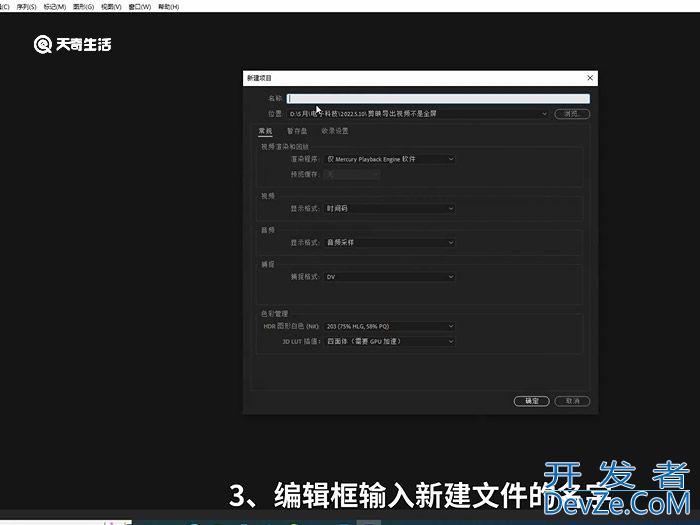The image size is (700, 525).
Task: Confirm with the 确定 button
Action: click(x=531, y=401)
